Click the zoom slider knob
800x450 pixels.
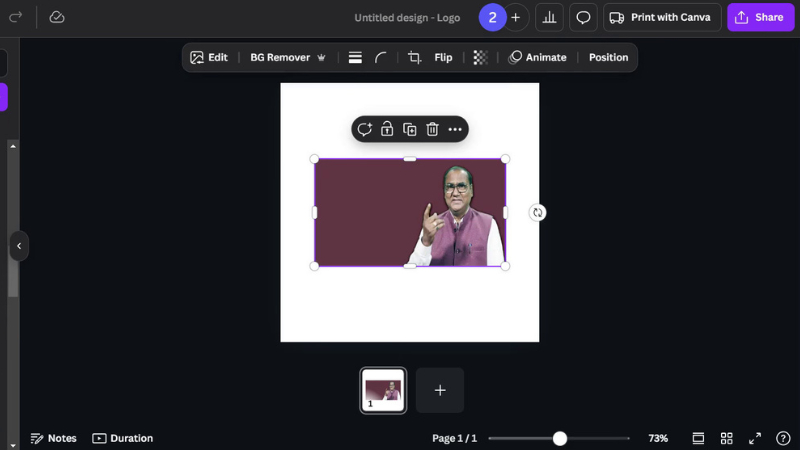pos(560,438)
